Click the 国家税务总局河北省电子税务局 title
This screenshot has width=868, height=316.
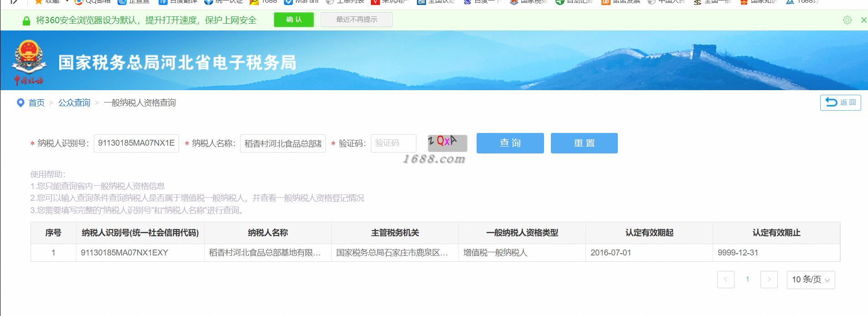coord(177,63)
